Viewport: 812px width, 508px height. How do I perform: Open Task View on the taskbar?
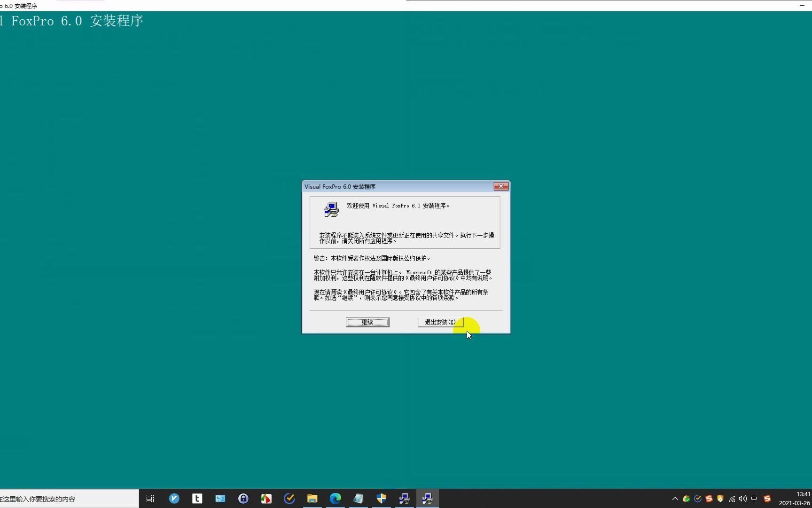(x=150, y=499)
